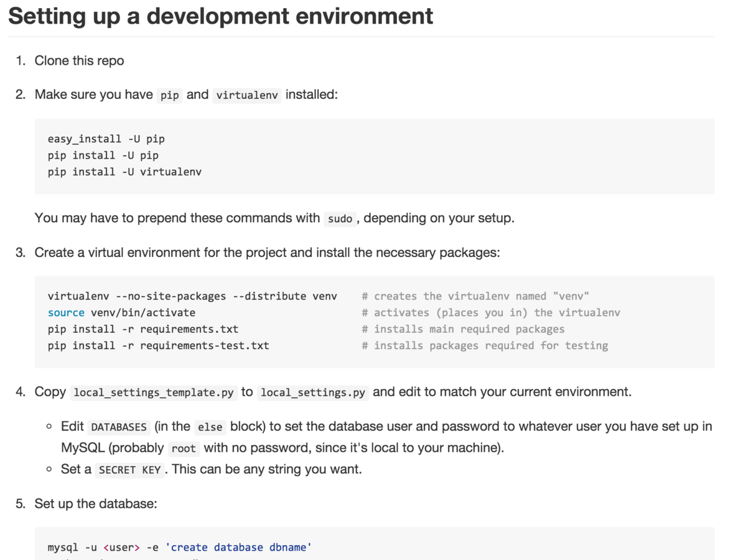Click the "virtualenv --no-site-packages --distribute venv" command

192,296
